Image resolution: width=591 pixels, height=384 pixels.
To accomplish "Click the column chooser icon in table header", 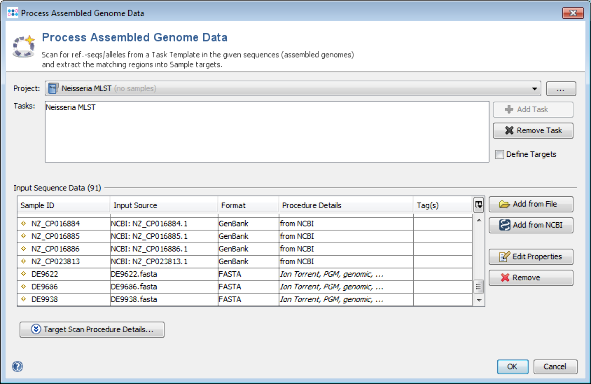I will [x=478, y=205].
